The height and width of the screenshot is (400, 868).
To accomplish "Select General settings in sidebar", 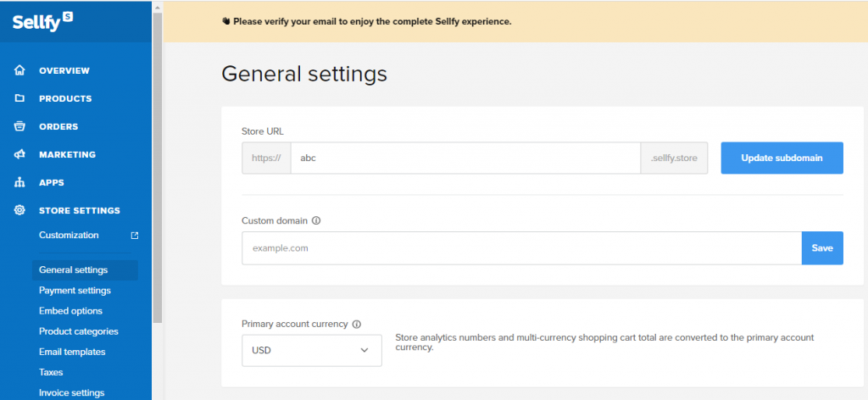I will [x=85, y=270].
